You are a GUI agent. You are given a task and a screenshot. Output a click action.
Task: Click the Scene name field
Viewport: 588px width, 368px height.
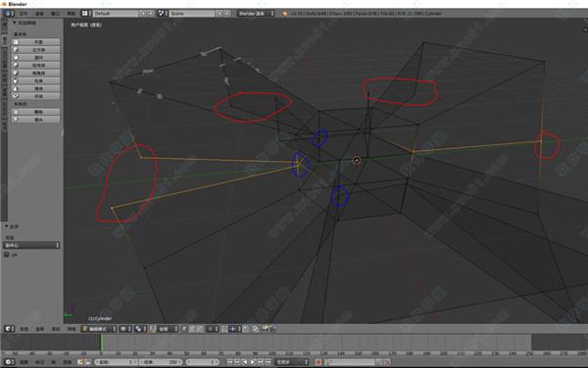point(192,13)
